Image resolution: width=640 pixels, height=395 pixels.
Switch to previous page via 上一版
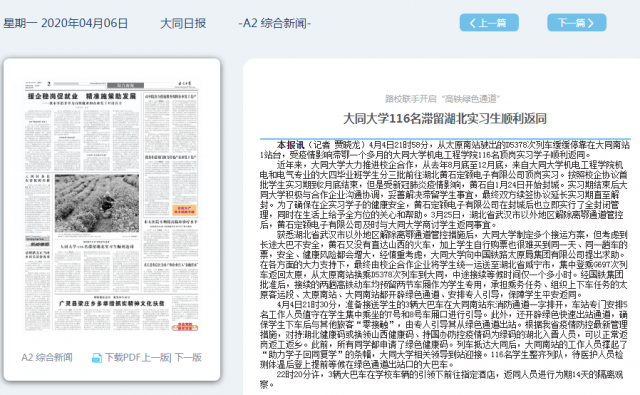pyautogui.click(x=156, y=358)
